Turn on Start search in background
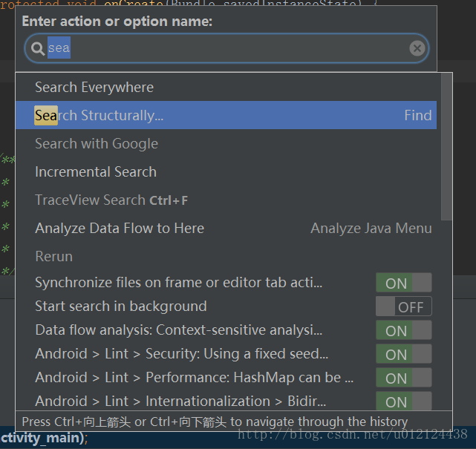Image resolution: width=476 pixels, height=449 pixels. (x=404, y=307)
